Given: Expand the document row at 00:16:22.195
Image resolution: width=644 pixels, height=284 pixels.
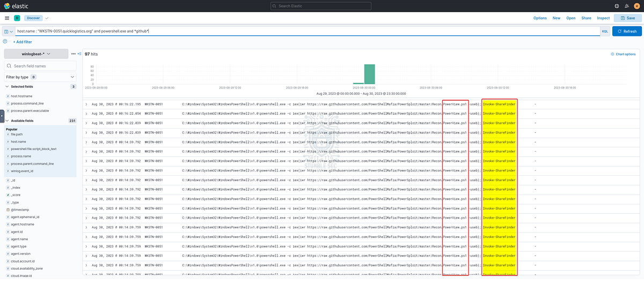Looking at the screenshot, I should tap(86, 104).
